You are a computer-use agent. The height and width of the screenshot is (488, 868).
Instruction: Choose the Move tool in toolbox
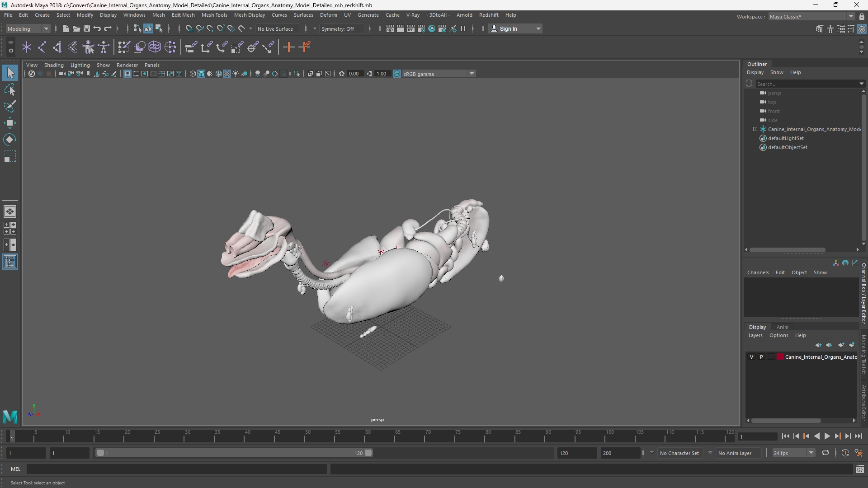coord(10,123)
